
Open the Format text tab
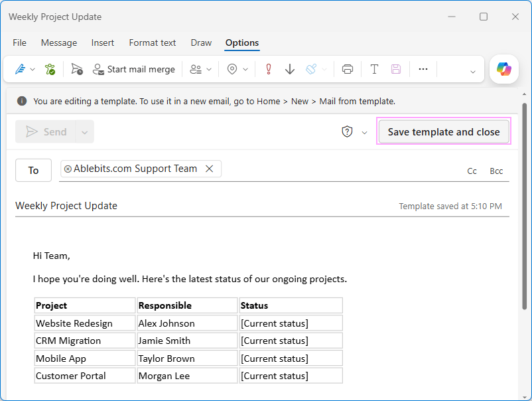tap(153, 42)
